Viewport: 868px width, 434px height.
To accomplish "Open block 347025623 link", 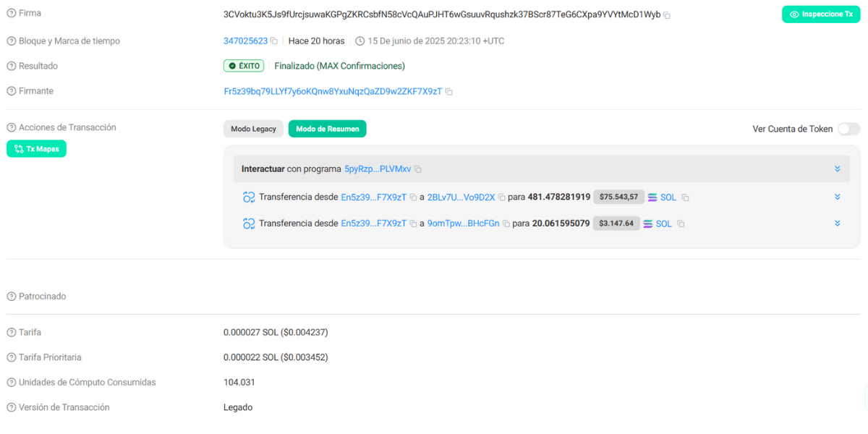I will 245,41.
